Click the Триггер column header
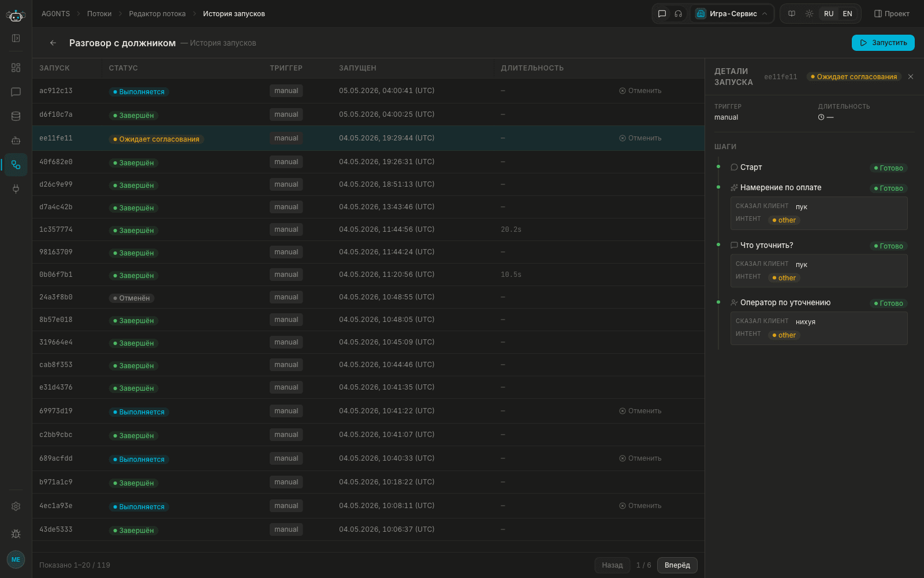This screenshot has height=578, width=924. [x=286, y=68]
